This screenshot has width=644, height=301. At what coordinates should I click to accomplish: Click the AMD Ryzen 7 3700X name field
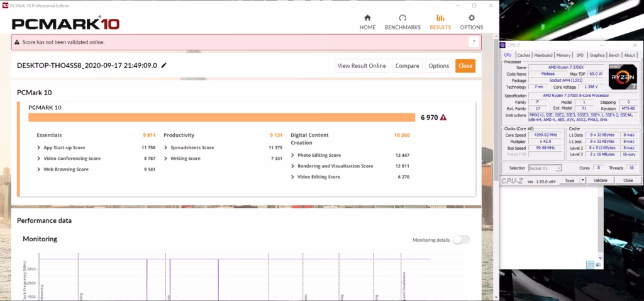point(567,67)
